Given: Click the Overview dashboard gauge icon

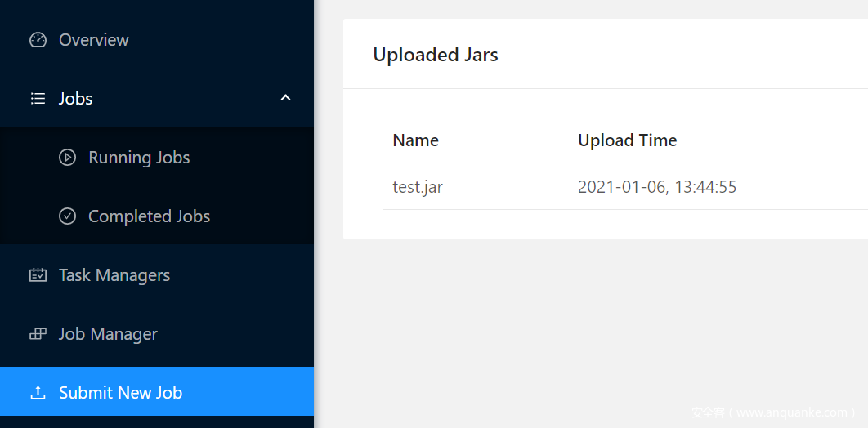Looking at the screenshot, I should click(38, 40).
